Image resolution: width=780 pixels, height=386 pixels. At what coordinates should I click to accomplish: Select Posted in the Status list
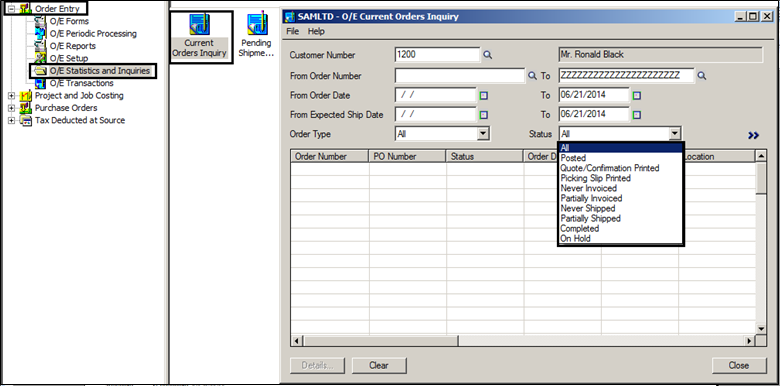(x=620, y=158)
